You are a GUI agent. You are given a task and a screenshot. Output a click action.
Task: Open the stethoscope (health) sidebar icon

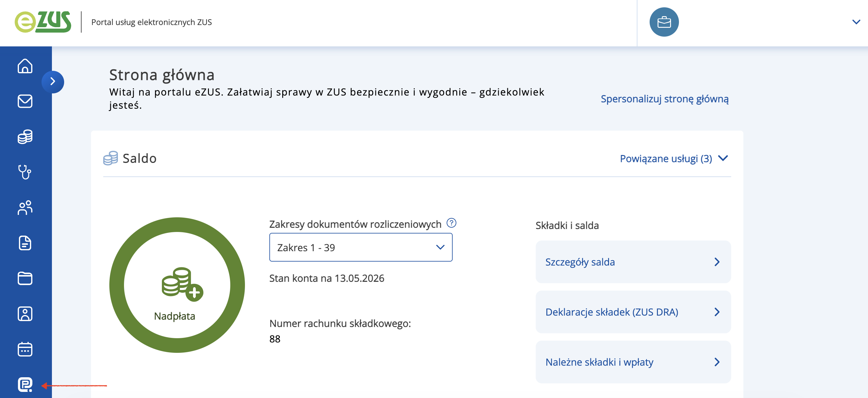click(25, 172)
